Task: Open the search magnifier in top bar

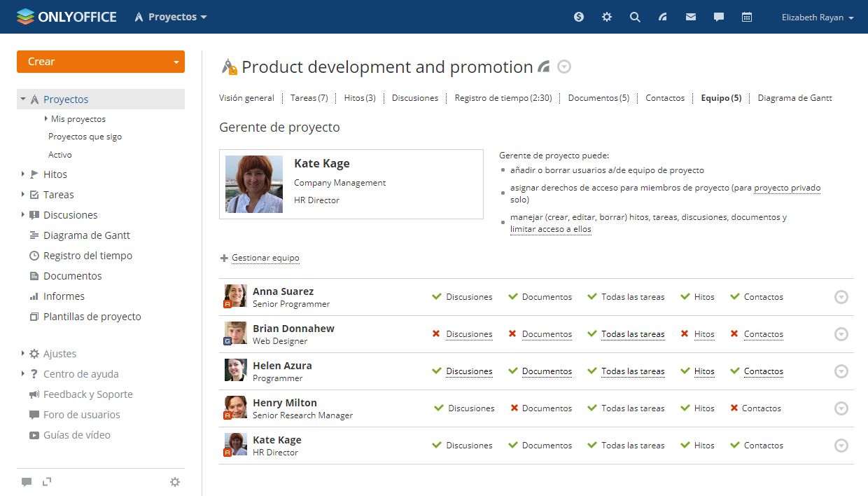Action: (x=635, y=17)
